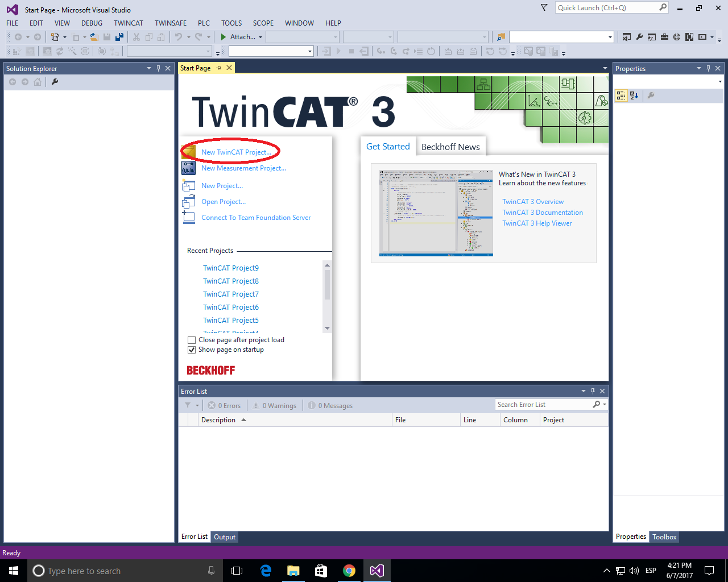This screenshot has width=728, height=582.
Task: Click the New Measurement Project icon
Action: (189, 168)
